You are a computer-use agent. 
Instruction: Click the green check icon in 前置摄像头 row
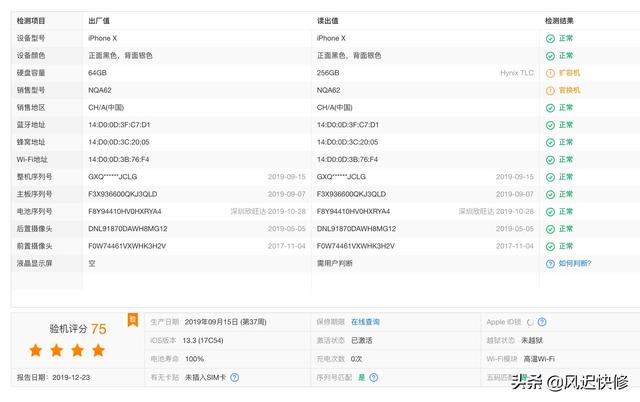pyautogui.click(x=550, y=247)
